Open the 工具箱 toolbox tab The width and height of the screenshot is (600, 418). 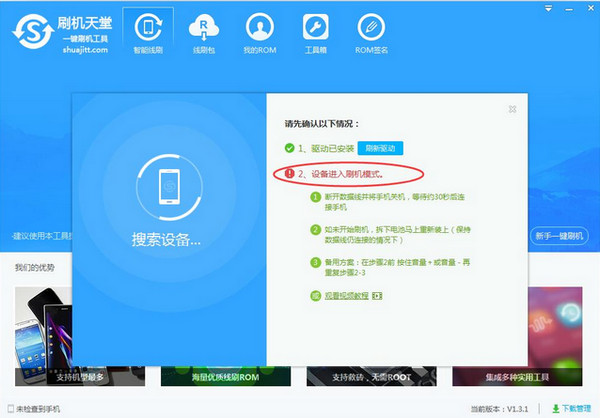coord(316,33)
